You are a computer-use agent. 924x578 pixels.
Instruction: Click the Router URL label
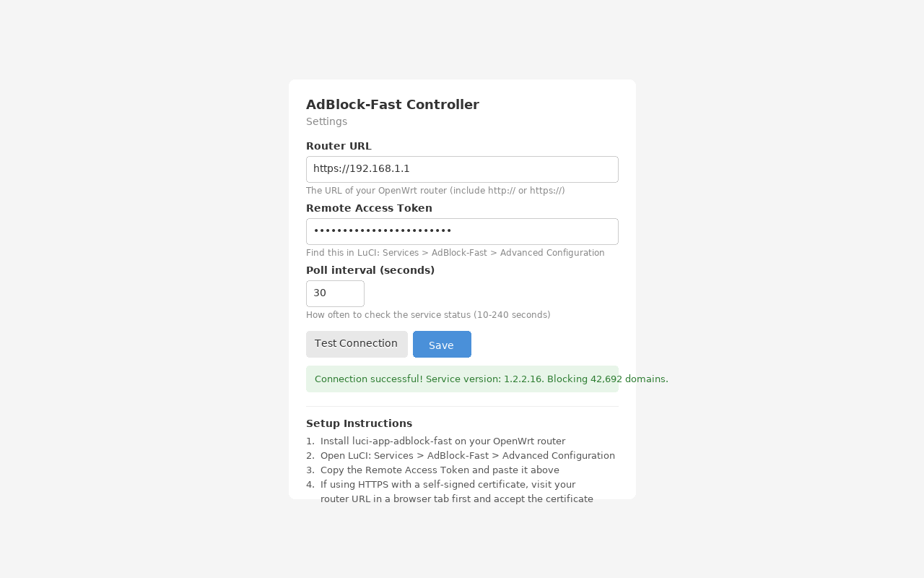tap(339, 146)
